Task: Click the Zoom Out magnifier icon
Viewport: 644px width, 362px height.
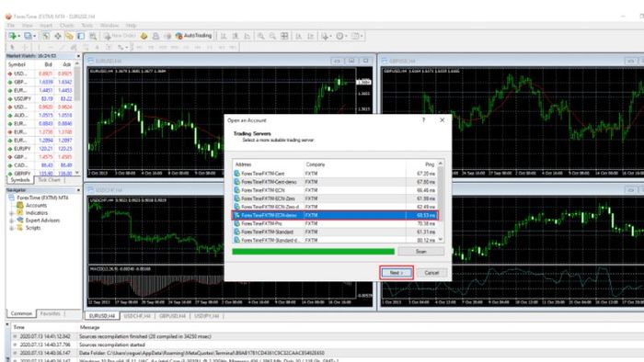Action: pyautogui.click(x=272, y=36)
